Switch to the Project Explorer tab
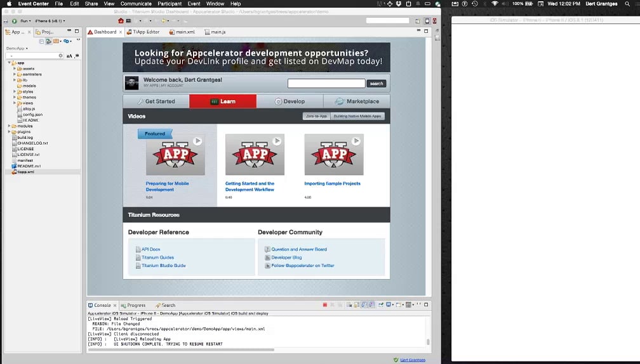 tap(45, 32)
